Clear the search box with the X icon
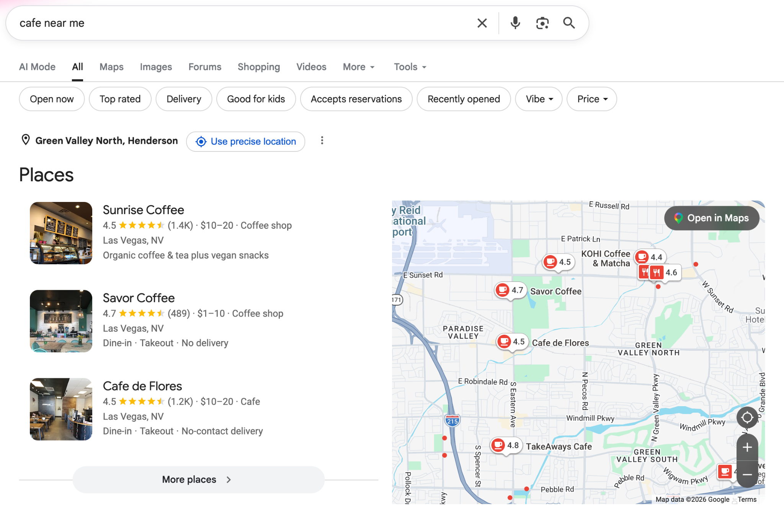The height and width of the screenshot is (532, 784). [x=482, y=23]
